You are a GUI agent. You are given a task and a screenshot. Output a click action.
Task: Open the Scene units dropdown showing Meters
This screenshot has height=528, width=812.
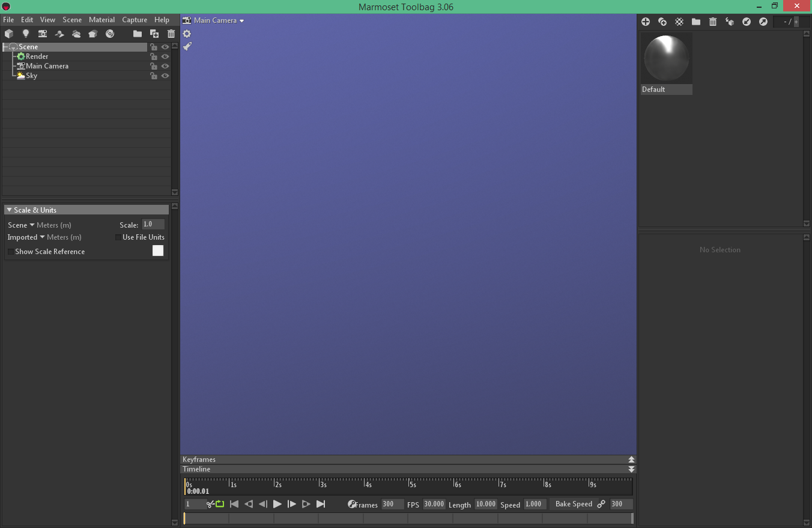pos(32,225)
